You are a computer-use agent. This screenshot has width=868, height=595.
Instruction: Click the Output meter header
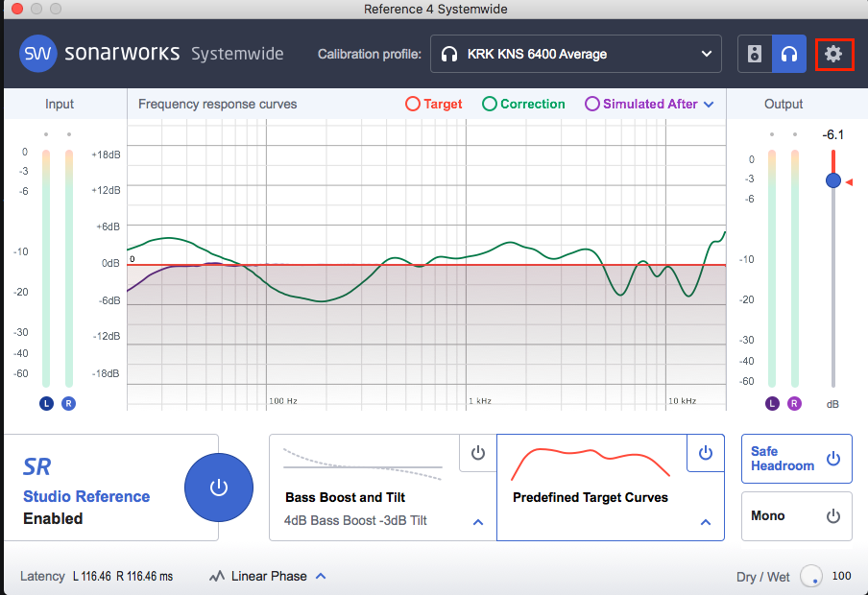coord(784,104)
